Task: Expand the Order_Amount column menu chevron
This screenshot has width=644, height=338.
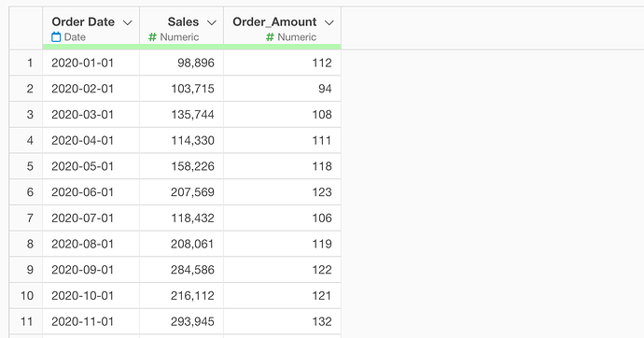Action: coord(329,22)
